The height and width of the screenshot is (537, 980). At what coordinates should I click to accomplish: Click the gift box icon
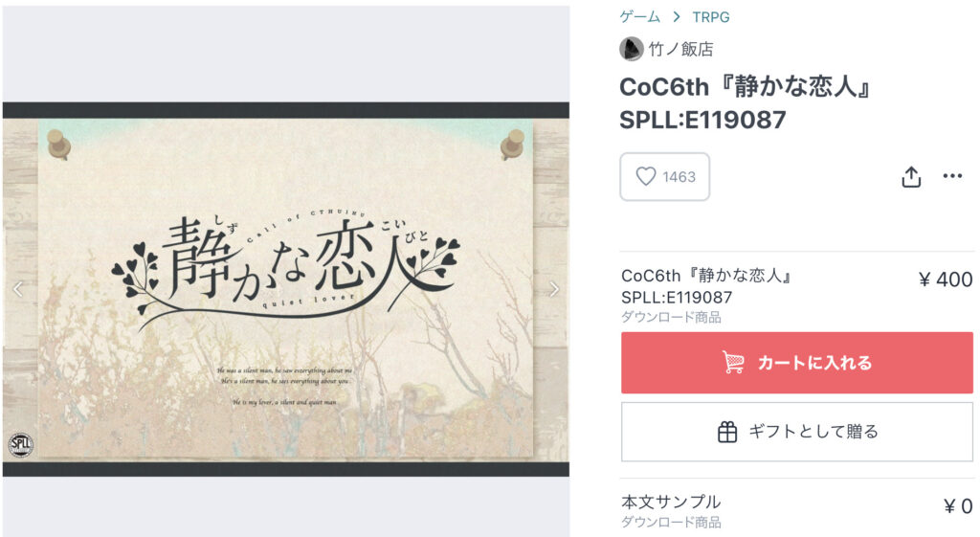pos(727,432)
